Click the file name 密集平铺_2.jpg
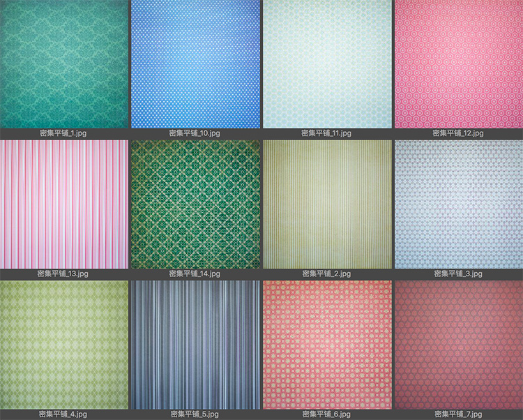 (326, 273)
